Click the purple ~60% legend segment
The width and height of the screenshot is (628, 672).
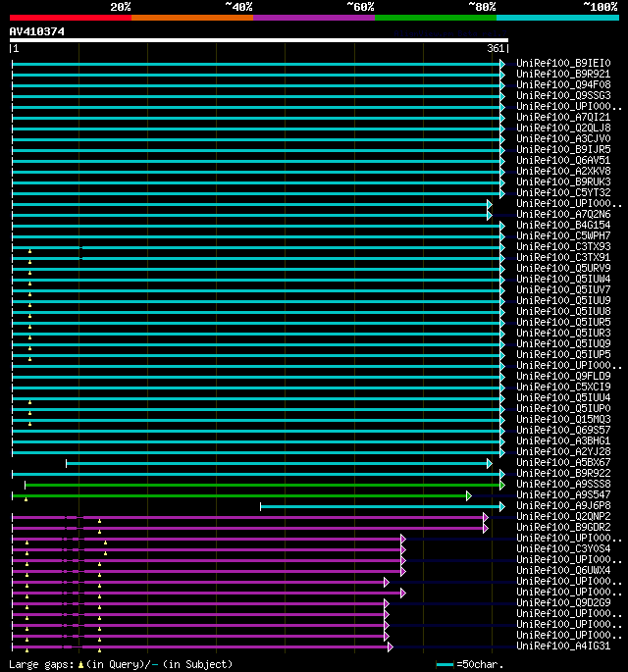pos(314,18)
